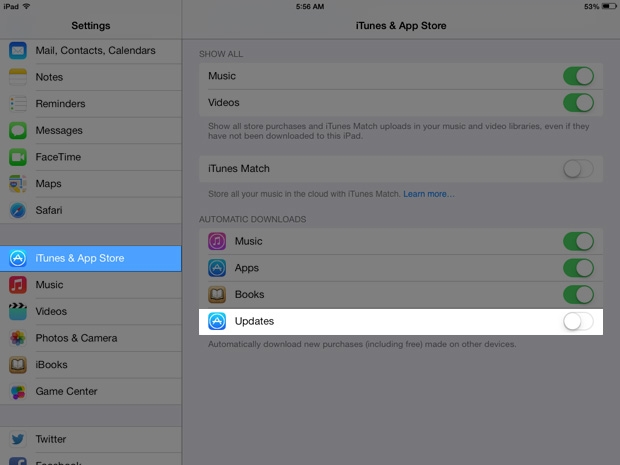620x465 pixels.
Task: Tap the FaceTime camera icon
Action: click(x=18, y=157)
